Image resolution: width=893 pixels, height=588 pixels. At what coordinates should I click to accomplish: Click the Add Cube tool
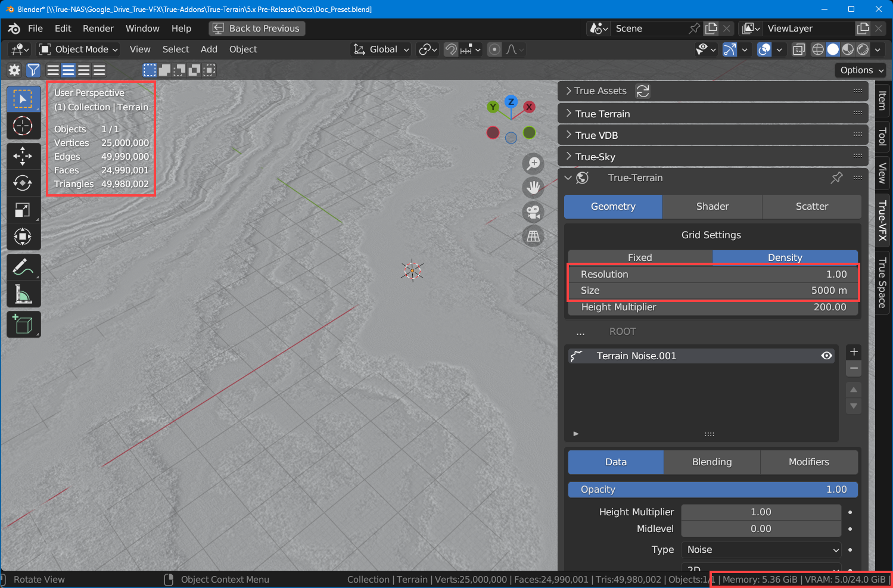pyautogui.click(x=23, y=325)
